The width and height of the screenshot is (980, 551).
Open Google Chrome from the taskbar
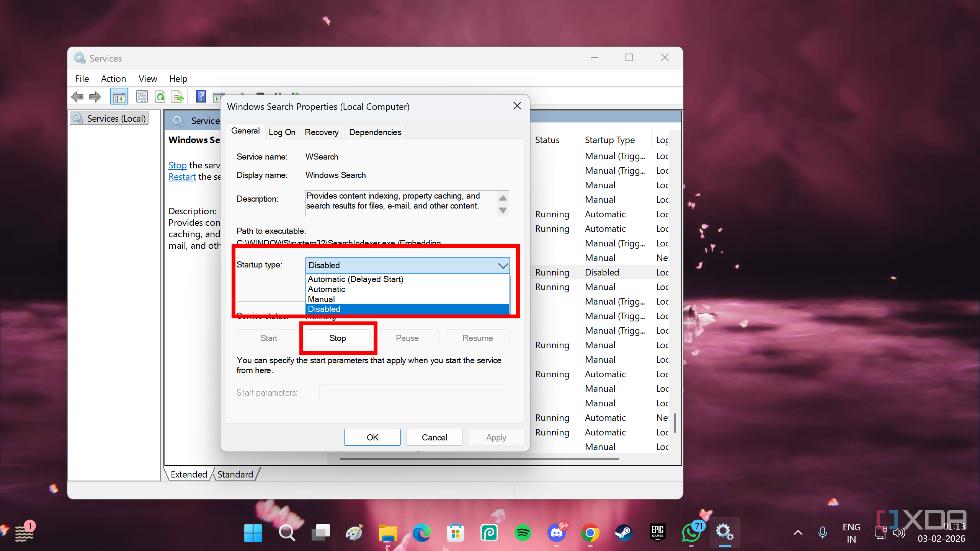[x=590, y=532]
